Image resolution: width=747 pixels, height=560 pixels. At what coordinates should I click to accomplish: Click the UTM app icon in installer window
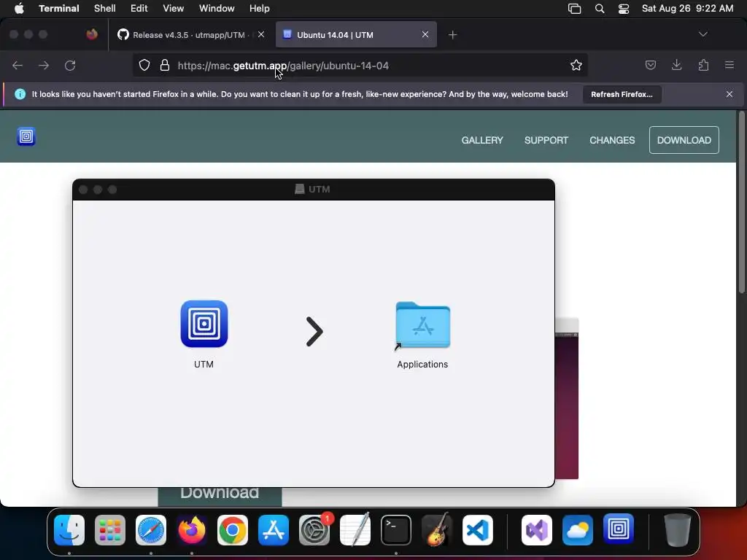tap(204, 324)
